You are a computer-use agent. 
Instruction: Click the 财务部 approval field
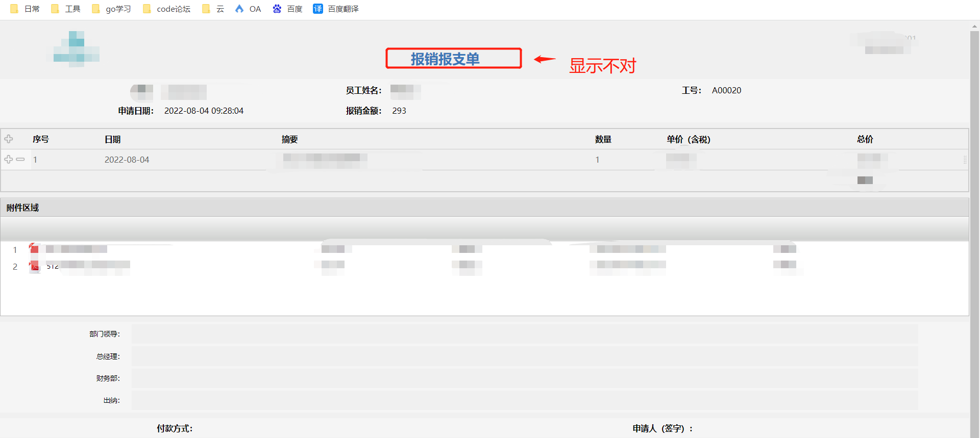coord(525,378)
